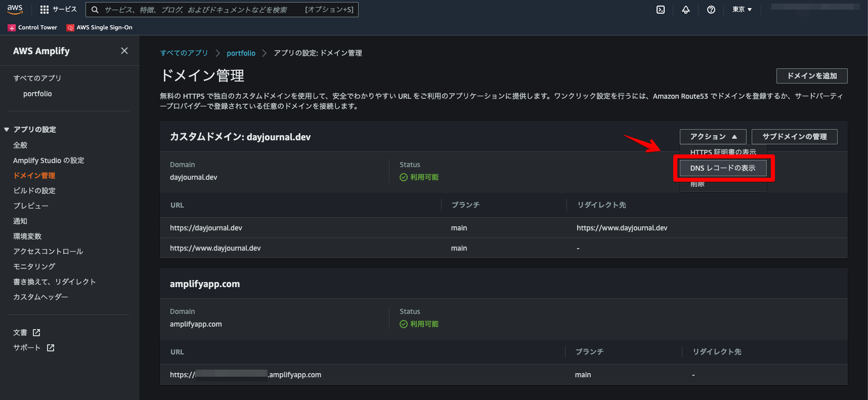This screenshot has width=868, height=400.
Task: Click サブドメインの管理 button
Action: click(x=795, y=137)
